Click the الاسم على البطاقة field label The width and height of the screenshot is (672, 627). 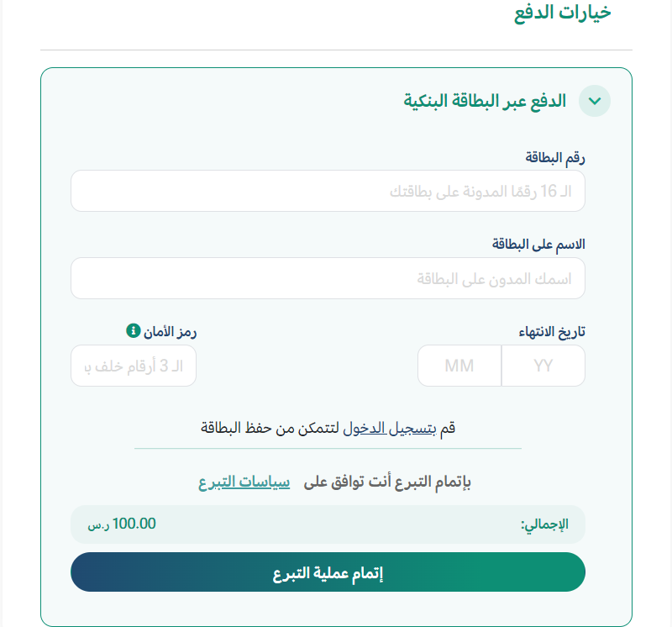[x=538, y=245]
